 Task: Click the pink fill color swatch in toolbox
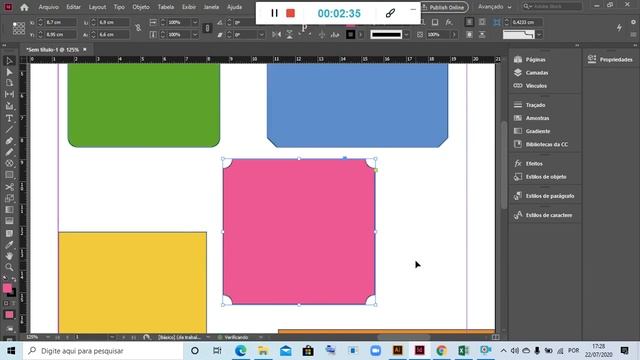point(7,288)
